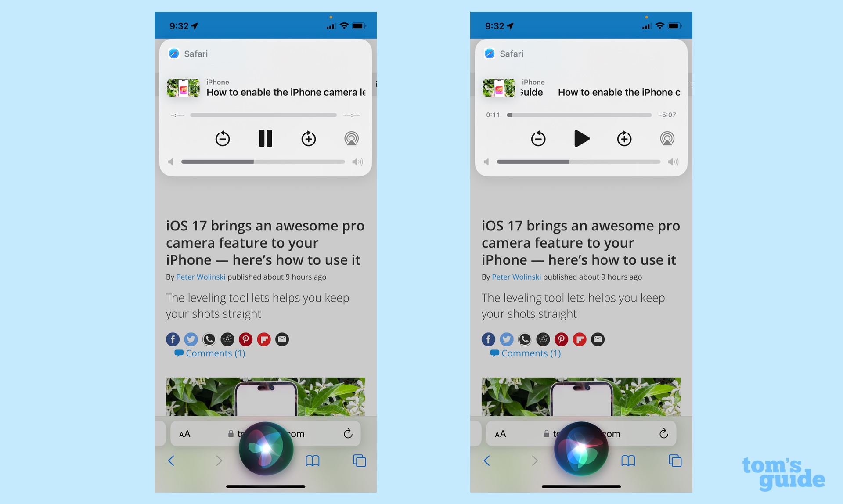
Task: Click the Reddit share icon
Action: 227,339
